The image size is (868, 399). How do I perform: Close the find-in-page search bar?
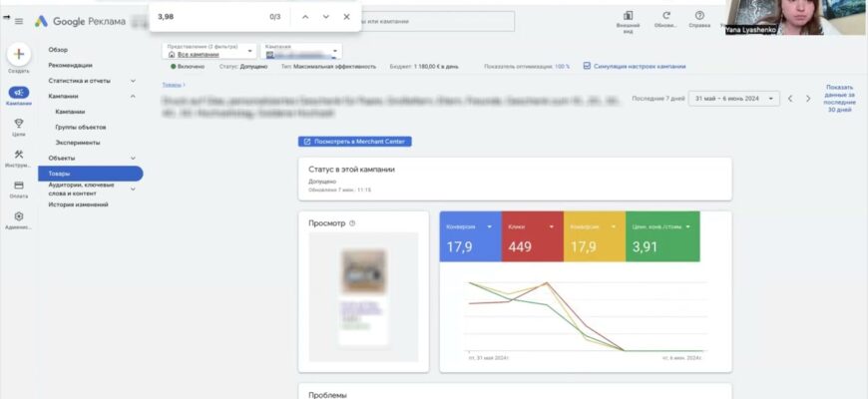pos(346,17)
